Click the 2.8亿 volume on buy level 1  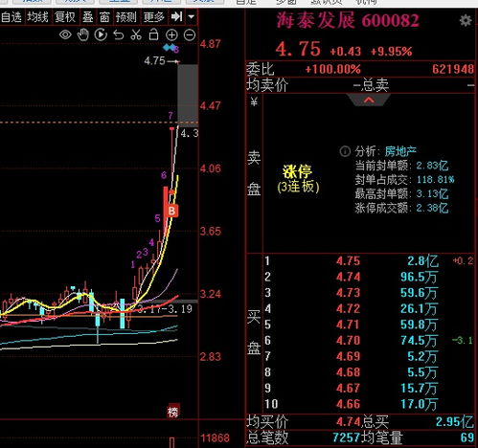pyautogui.click(x=422, y=261)
